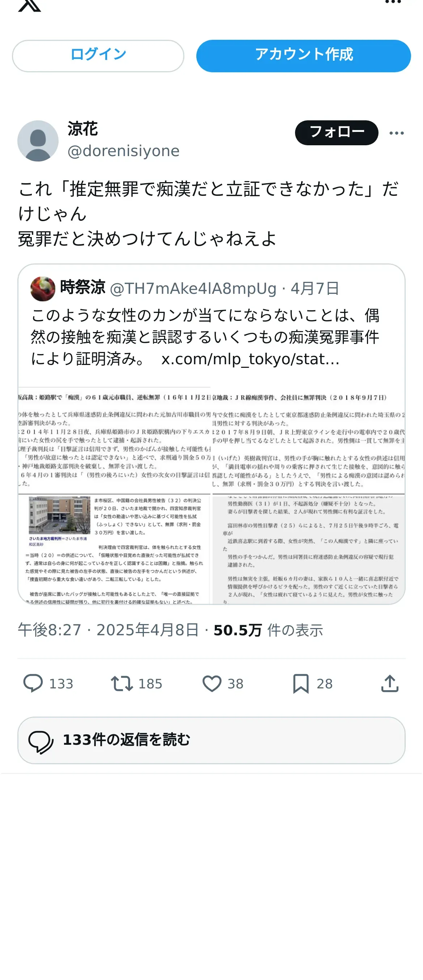
Task: Tap the ログイン button
Action: (98, 56)
